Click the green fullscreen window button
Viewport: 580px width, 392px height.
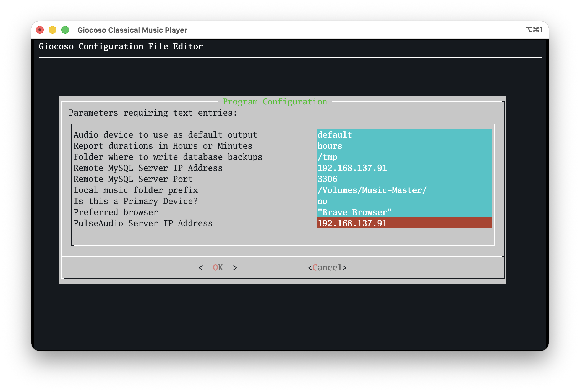(65, 30)
